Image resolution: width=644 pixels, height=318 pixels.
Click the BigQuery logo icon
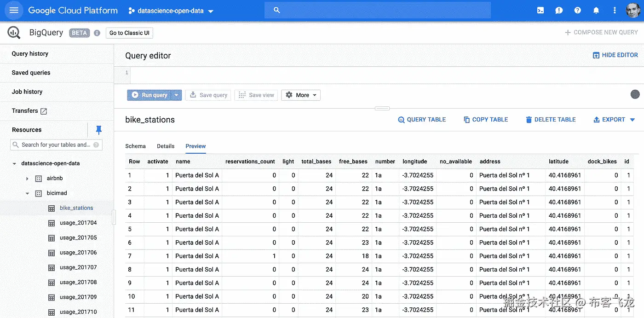coord(14,33)
